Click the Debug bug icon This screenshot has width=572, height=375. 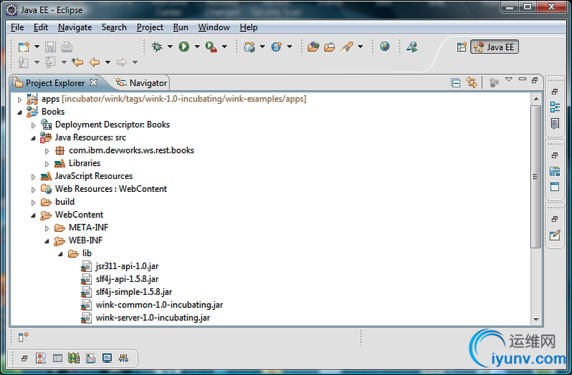pyautogui.click(x=157, y=47)
